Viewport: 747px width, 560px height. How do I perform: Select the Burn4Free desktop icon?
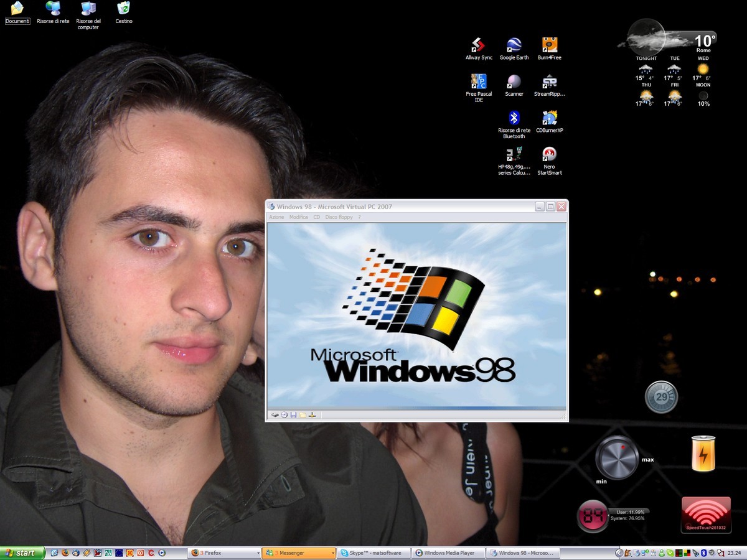pos(550,49)
